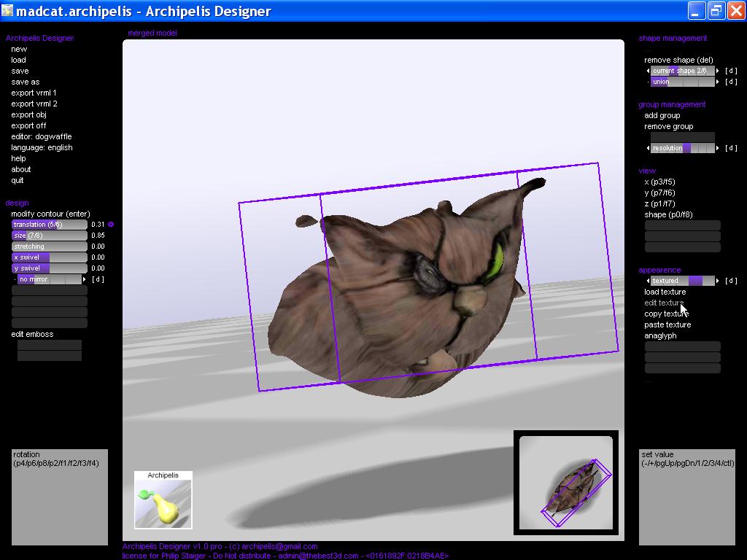
Task: Click left arrow of textured appearance selector
Action: 648,281
